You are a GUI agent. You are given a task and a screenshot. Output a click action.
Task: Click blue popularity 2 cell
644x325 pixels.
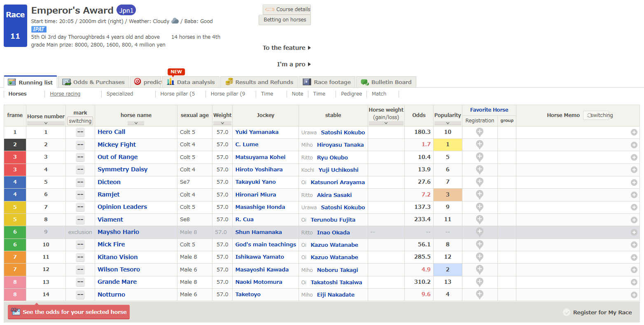pos(448,269)
